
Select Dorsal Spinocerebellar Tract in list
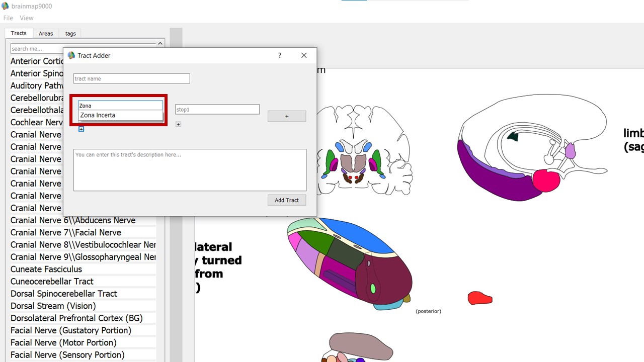click(64, 294)
